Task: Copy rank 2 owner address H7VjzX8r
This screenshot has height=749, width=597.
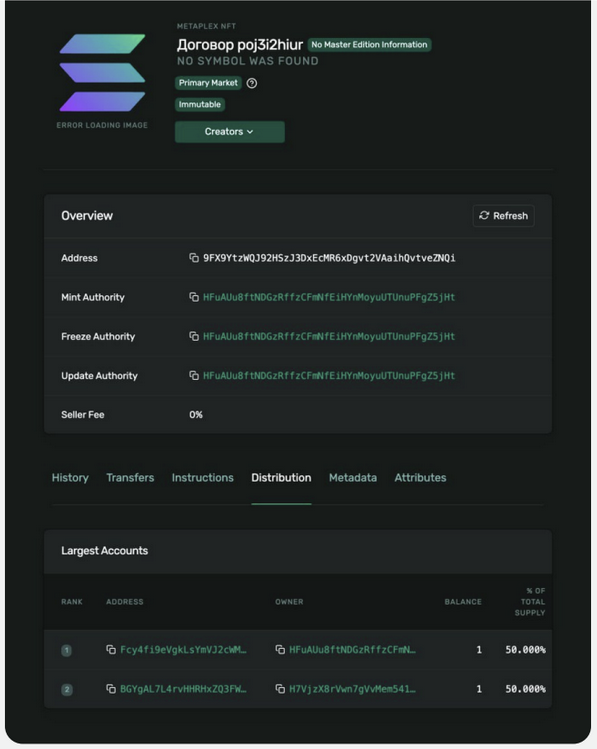Action: point(280,689)
